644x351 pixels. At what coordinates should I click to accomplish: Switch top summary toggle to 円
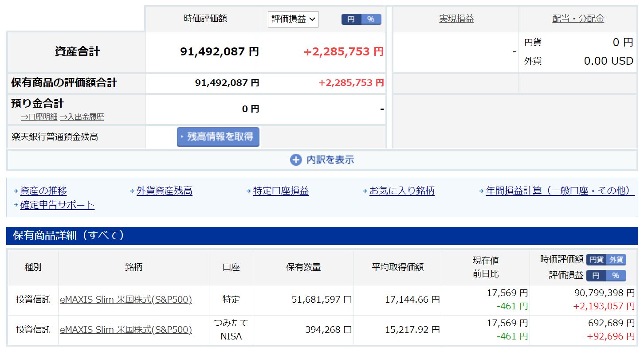pyautogui.click(x=351, y=19)
